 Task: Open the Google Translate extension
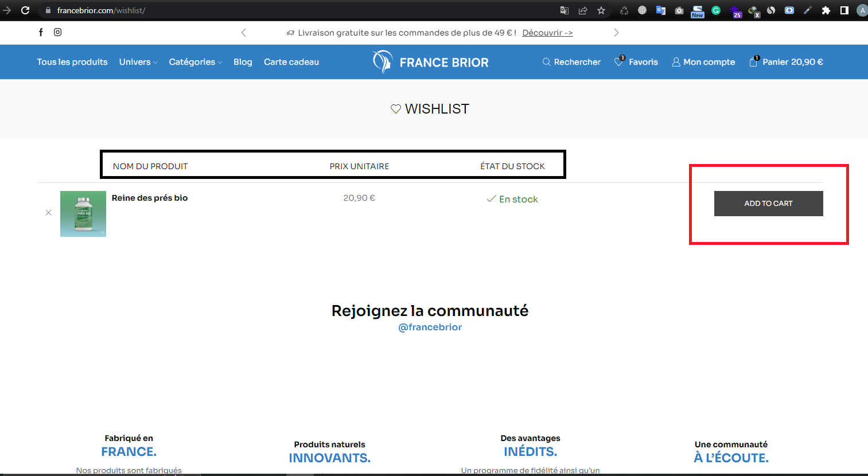click(x=661, y=10)
